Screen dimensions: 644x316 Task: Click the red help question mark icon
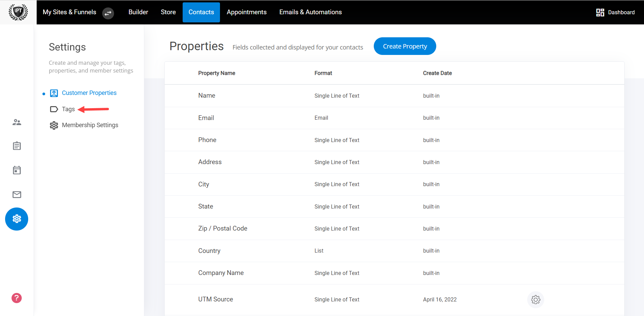click(17, 298)
